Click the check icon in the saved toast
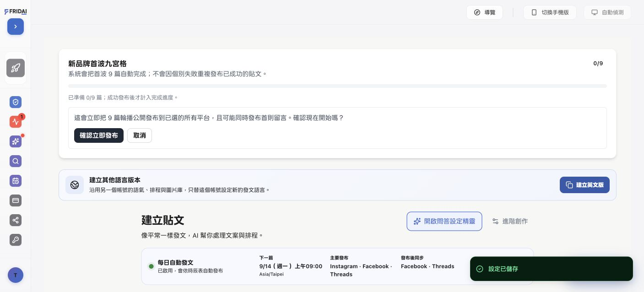Screen dimensions: 644x292 tap(480, 269)
